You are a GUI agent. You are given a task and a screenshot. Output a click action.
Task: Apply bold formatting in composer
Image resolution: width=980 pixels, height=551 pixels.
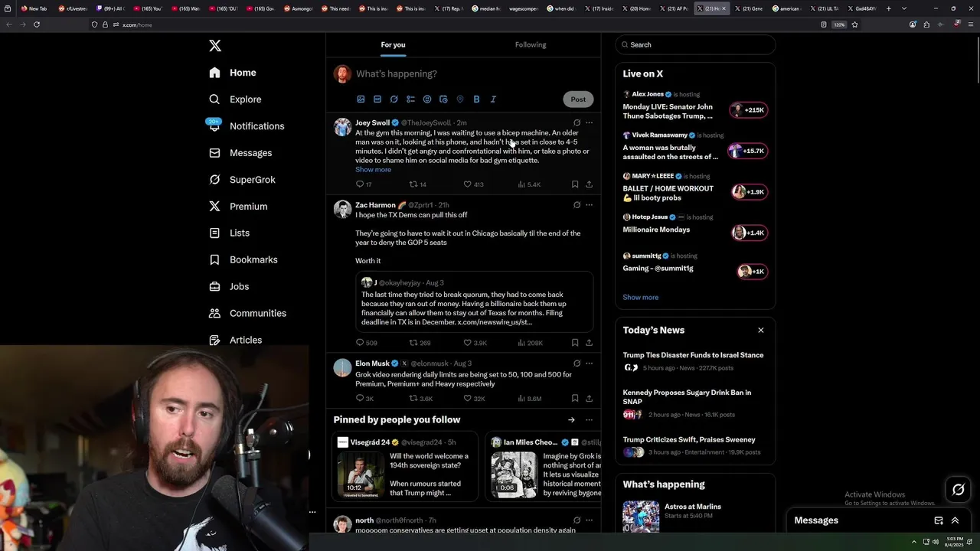(x=476, y=99)
